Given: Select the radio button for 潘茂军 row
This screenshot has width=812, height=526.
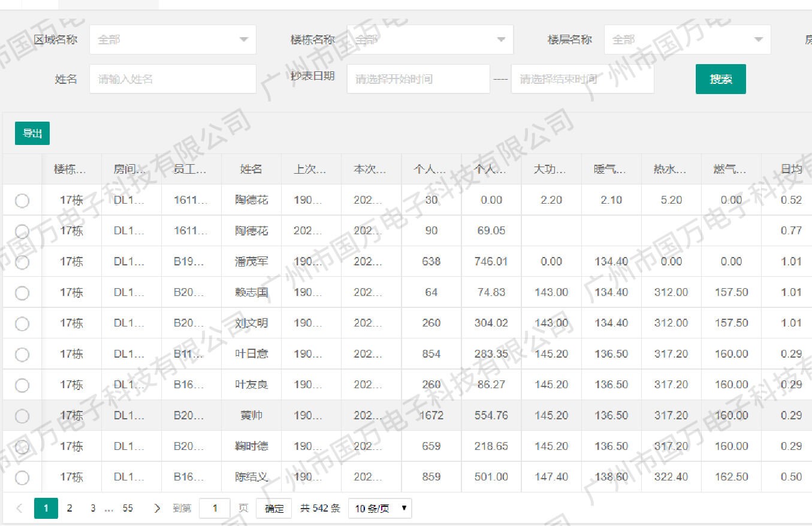Looking at the screenshot, I should coord(22,262).
